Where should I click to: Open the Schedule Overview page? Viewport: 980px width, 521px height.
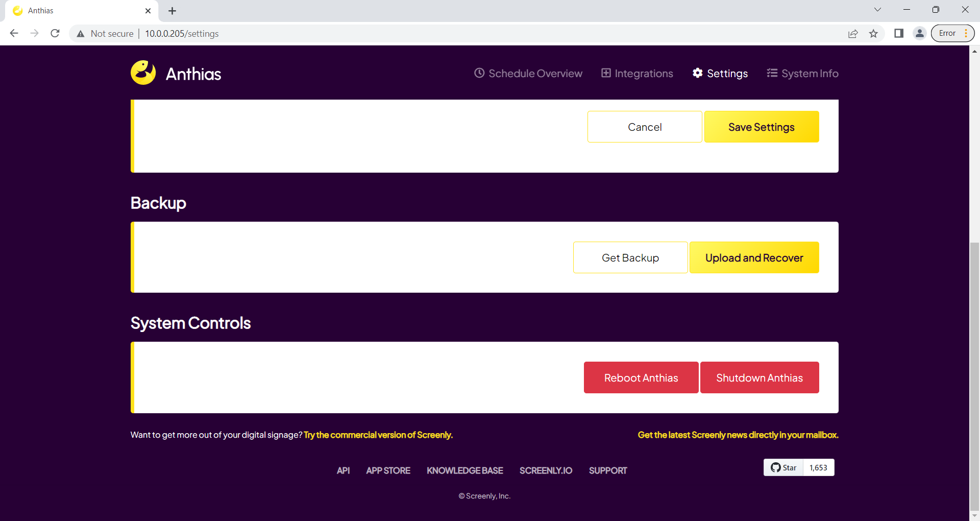pos(528,74)
